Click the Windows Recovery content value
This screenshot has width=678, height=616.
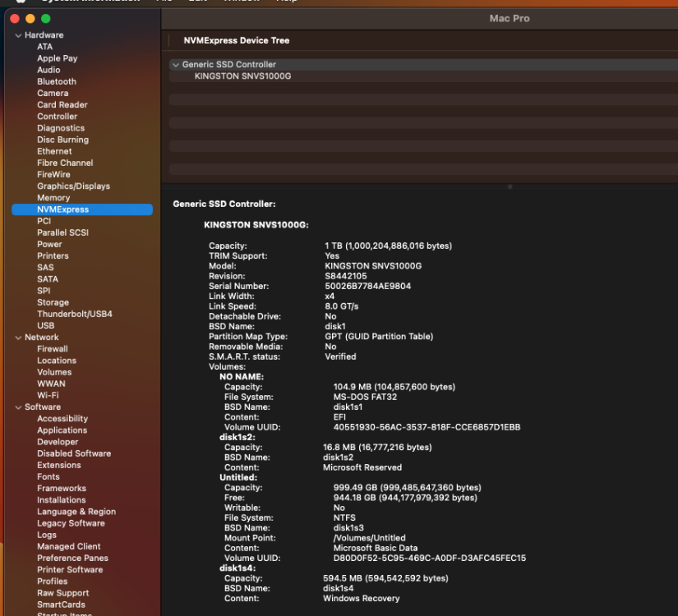pyautogui.click(x=361, y=599)
